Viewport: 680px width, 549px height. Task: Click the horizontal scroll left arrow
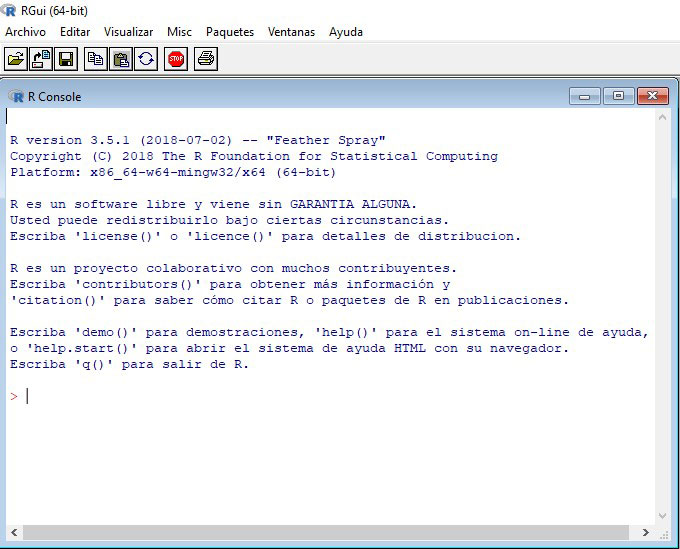[x=14, y=532]
